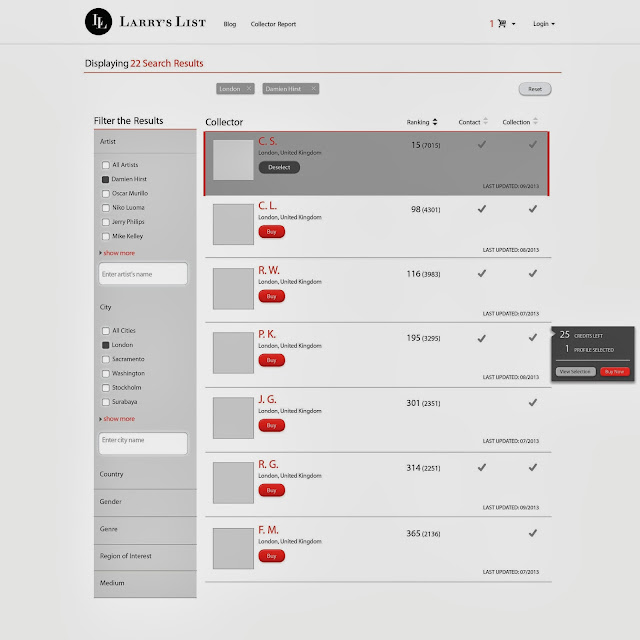Viewport: 640px width, 640px height.
Task: Remove the Damien Hirst filter tag
Action: [x=313, y=89]
